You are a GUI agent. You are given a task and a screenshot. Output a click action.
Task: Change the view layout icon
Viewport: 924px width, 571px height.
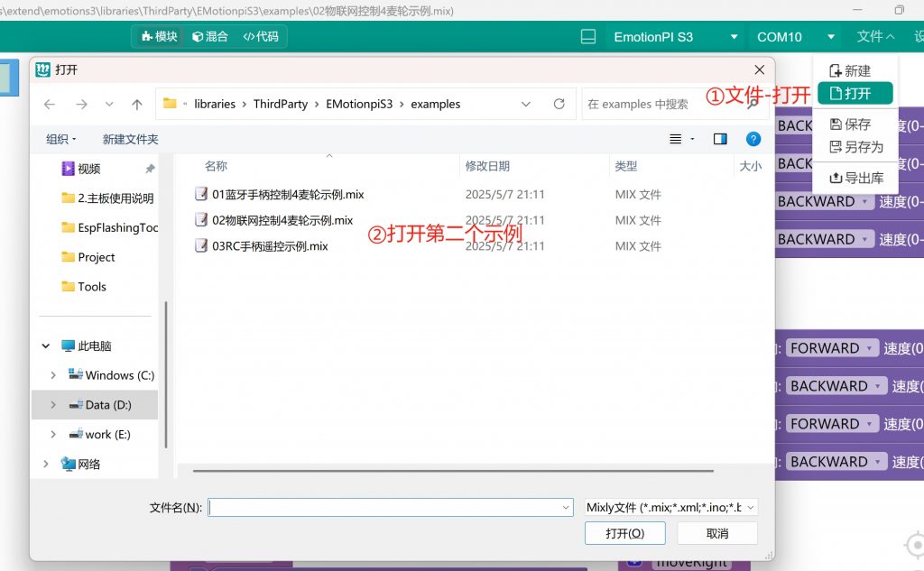click(x=676, y=139)
